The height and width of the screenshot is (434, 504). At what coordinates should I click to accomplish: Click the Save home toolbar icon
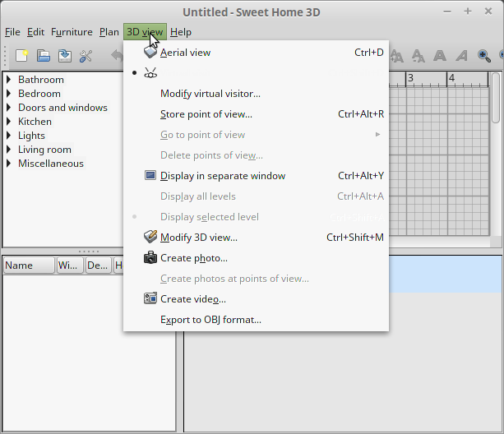coord(65,56)
